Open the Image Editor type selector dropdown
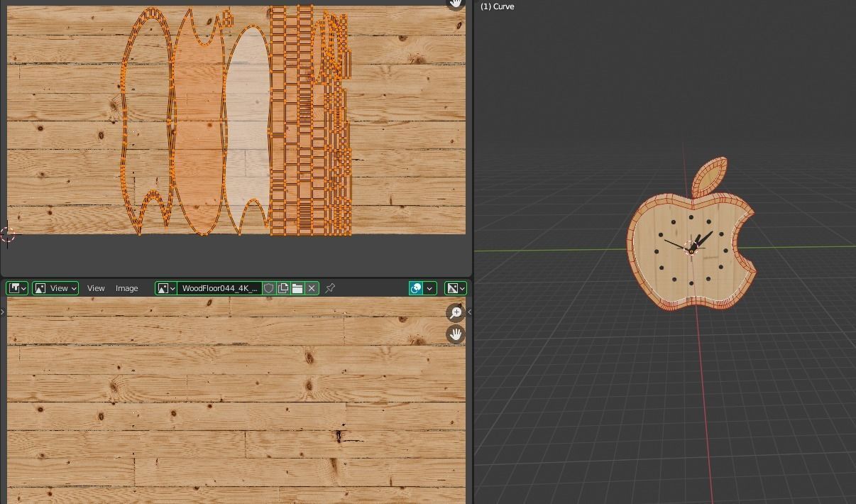Screen dimensions: 856x504 coord(17,288)
